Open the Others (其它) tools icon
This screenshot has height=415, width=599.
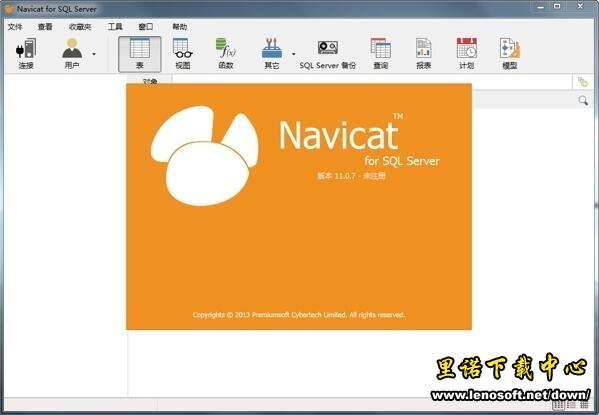[272, 53]
